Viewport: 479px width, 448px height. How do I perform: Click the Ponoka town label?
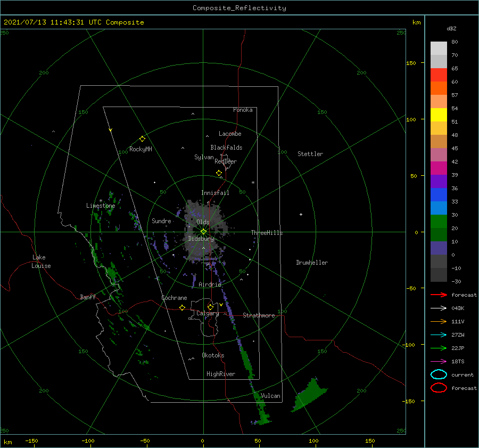[x=243, y=110]
